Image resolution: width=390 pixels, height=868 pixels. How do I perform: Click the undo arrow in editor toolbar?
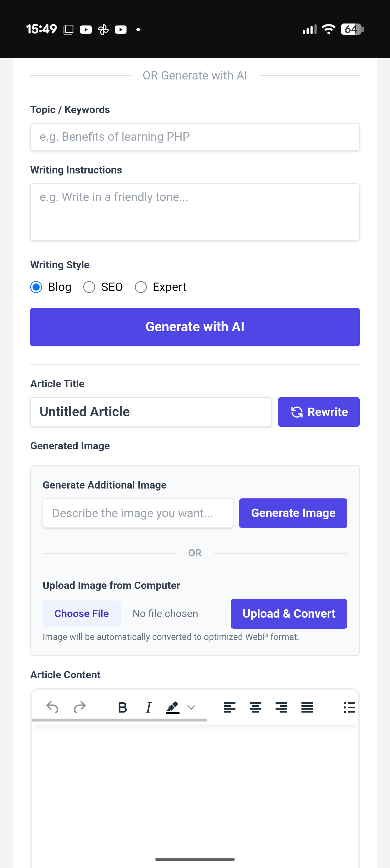pos(52,707)
